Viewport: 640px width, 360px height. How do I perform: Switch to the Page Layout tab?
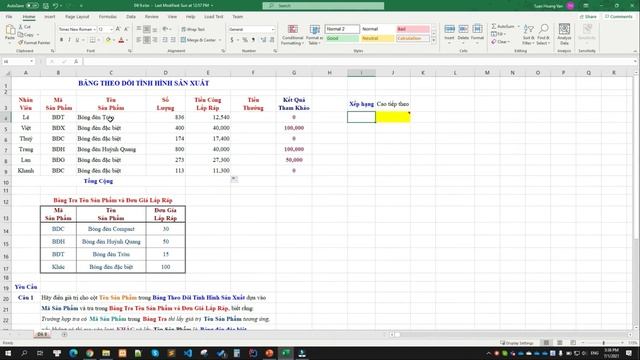coord(77,17)
